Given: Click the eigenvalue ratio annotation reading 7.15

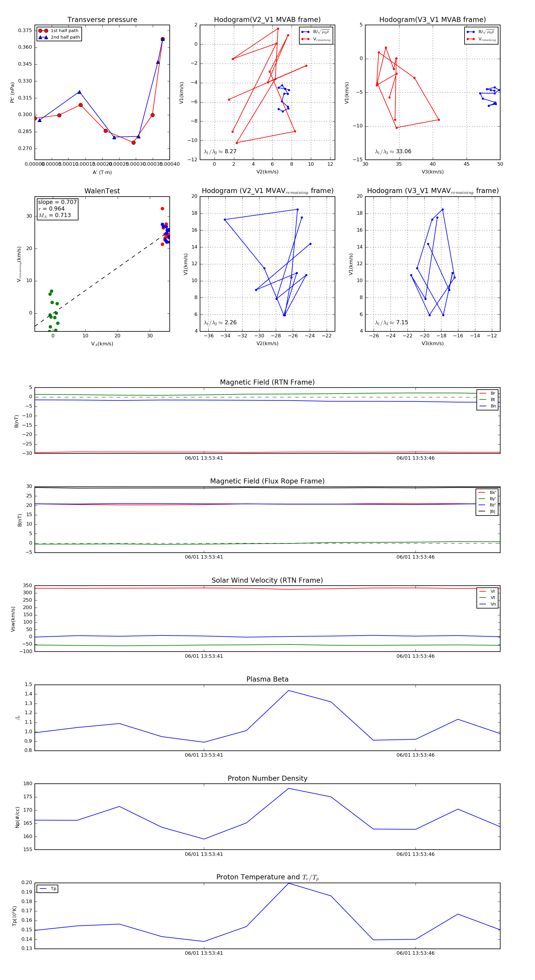Looking at the screenshot, I should [391, 323].
